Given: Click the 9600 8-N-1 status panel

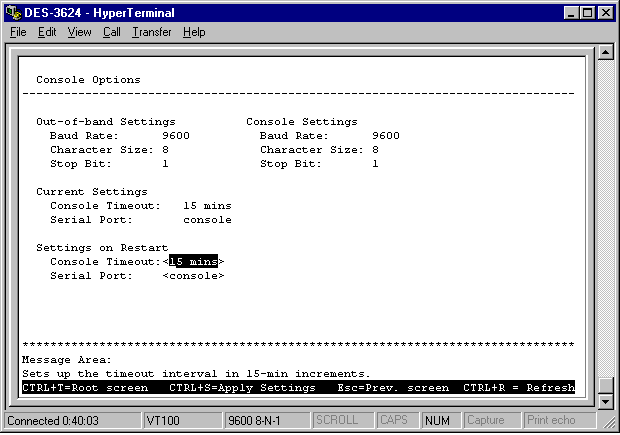Looking at the screenshot, I should (265, 421).
